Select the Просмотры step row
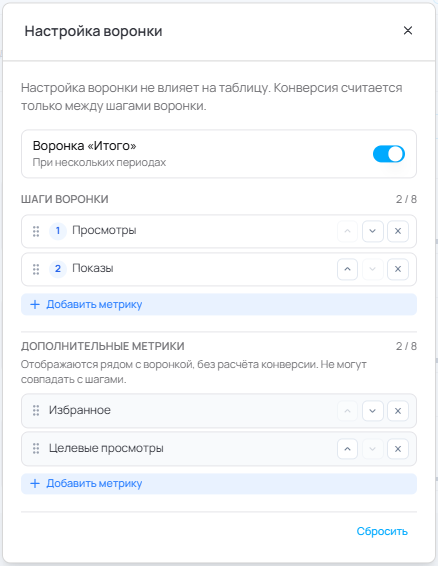438x566 pixels. [x=219, y=231]
